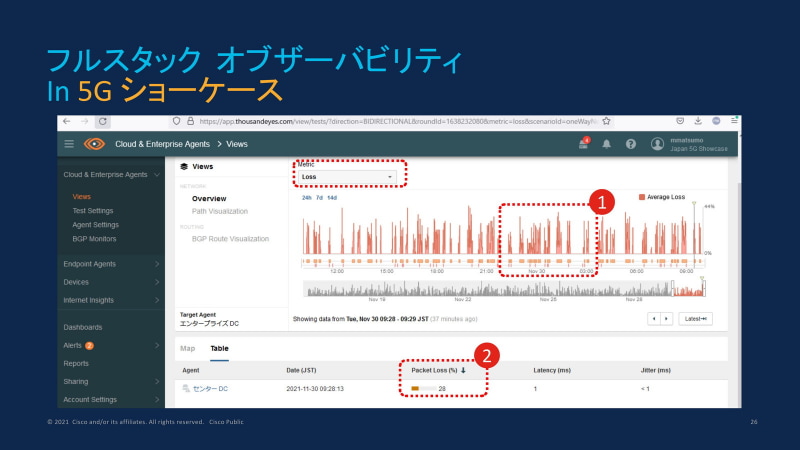Go to previous time round arrow
800x450 pixels.
pos(654,319)
